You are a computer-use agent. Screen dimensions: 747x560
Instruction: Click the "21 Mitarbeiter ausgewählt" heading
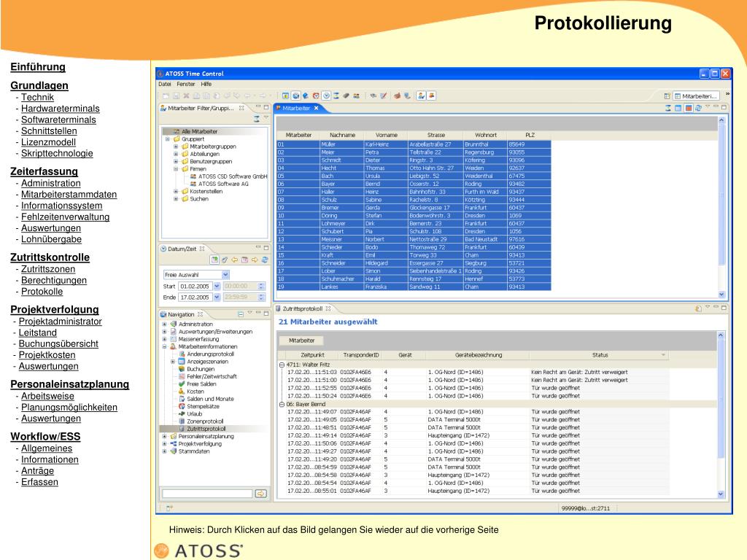coord(328,322)
